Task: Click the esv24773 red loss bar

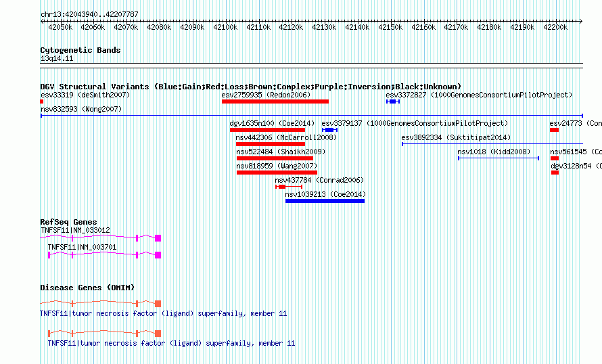Action: 554,130
